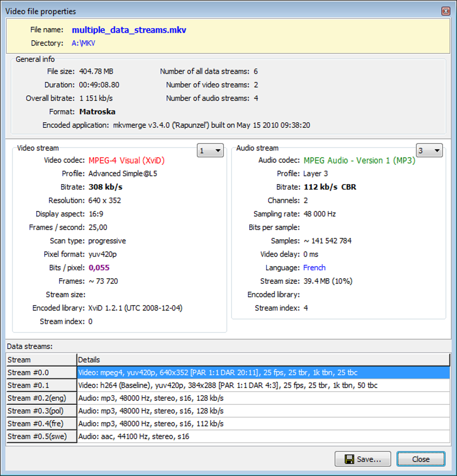Click the mpeg4 640x352 video stream details

tap(263, 372)
